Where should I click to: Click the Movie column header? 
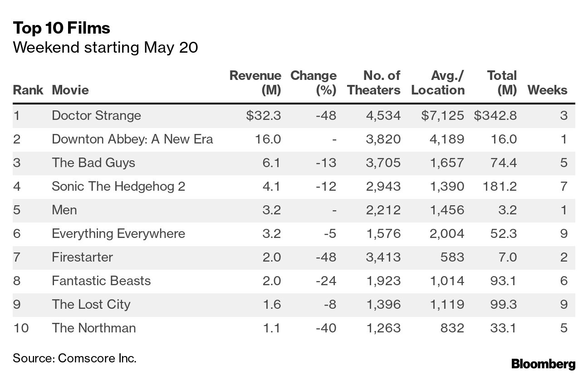pos(70,90)
